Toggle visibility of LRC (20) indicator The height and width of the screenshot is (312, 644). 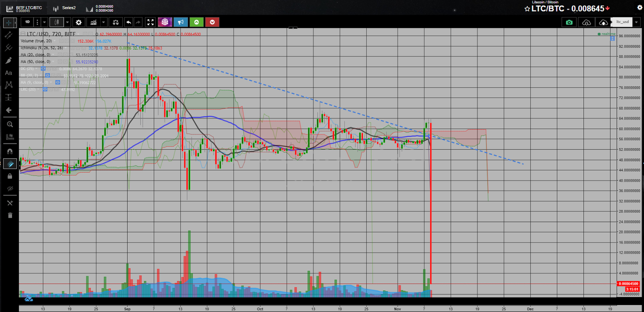tap(45, 89)
